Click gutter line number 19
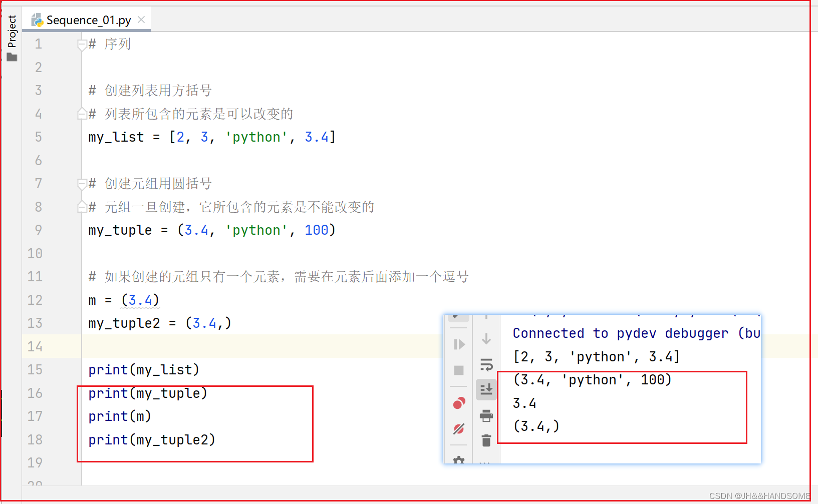 35,462
